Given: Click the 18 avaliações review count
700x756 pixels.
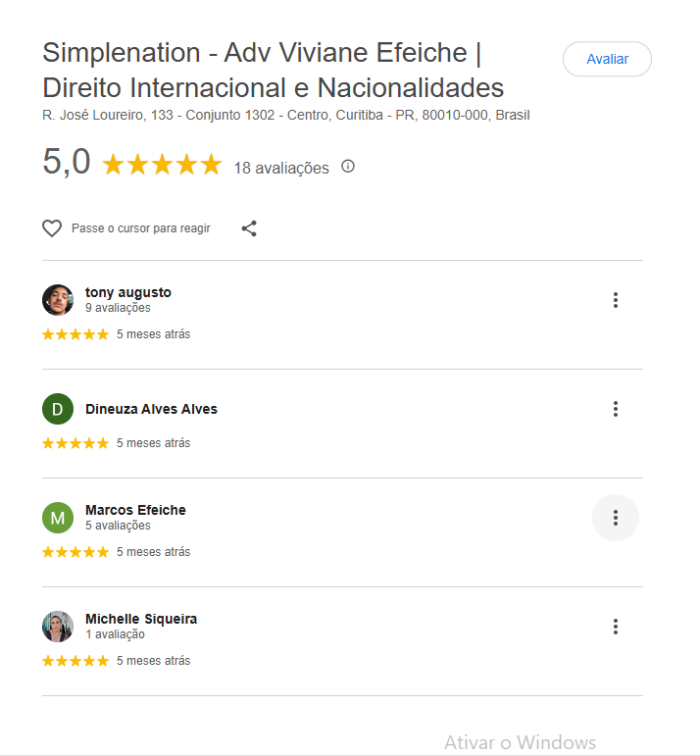Looking at the screenshot, I should (x=281, y=168).
